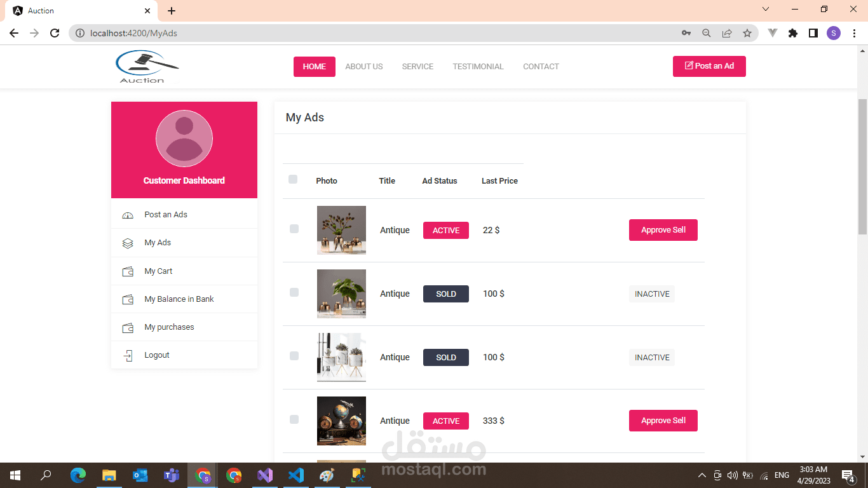Open the green plant ad photo

click(341, 294)
